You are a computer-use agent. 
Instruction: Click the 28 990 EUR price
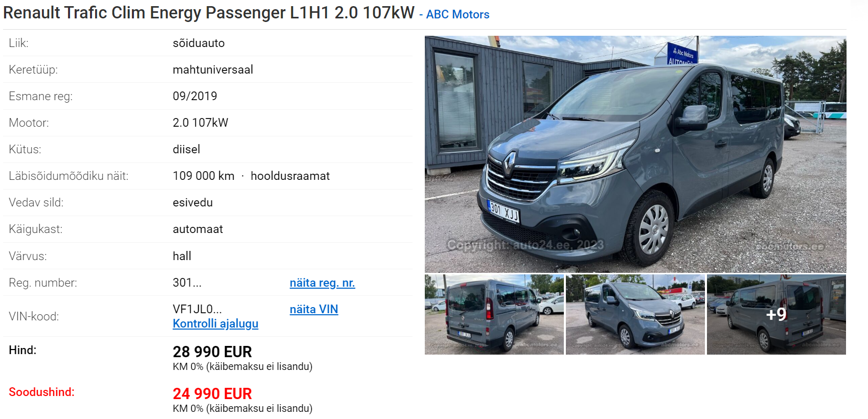tap(212, 352)
